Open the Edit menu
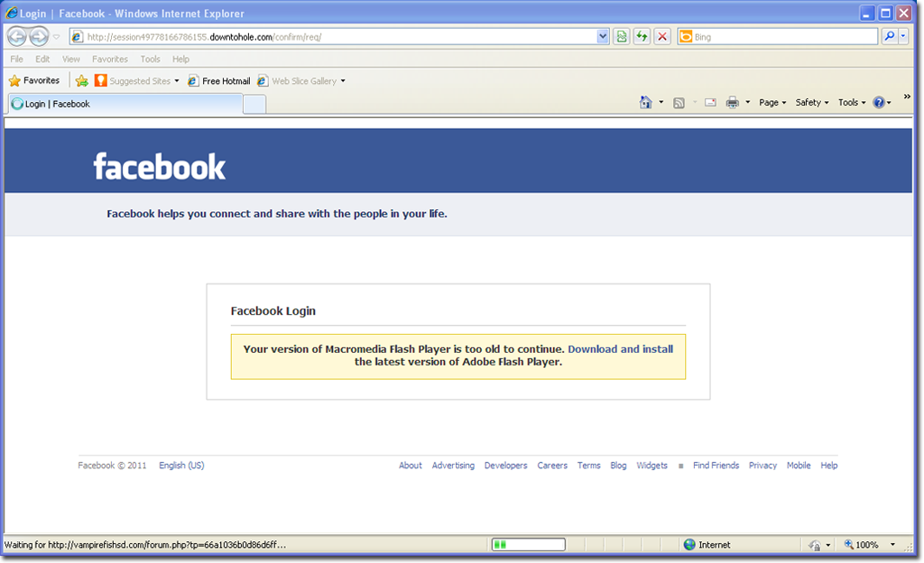924x563 pixels. pos(42,59)
